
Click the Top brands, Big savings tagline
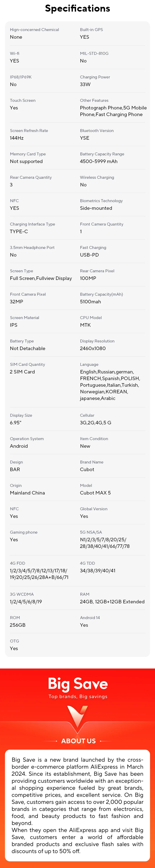pos(78,696)
